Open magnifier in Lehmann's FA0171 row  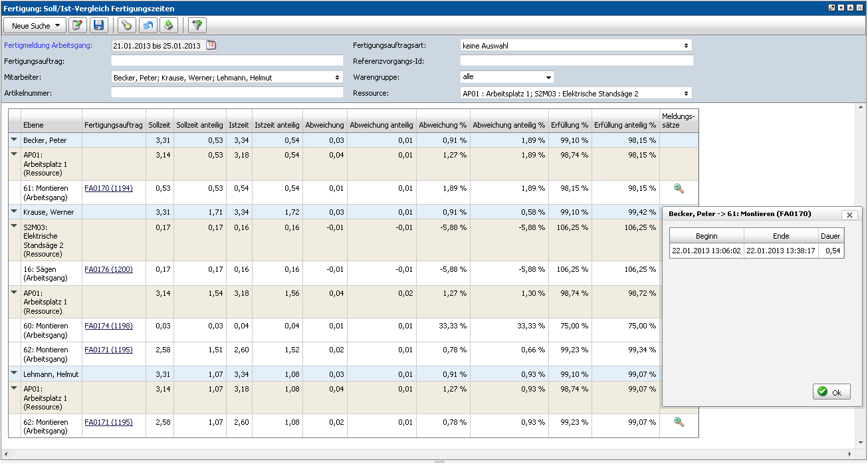tap(679, 421)
